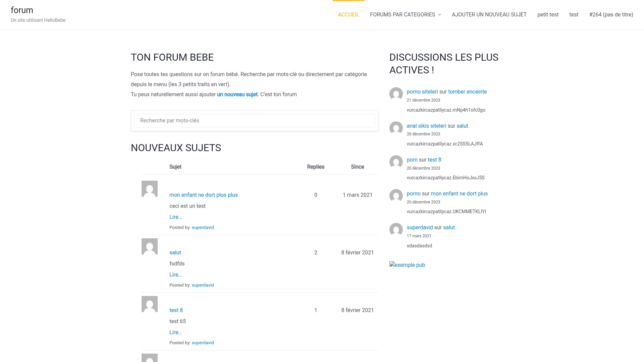644x362 pixels.
Task: Click the exemple pub broken image
Action: pyautogui.click(x=407, y=265)
